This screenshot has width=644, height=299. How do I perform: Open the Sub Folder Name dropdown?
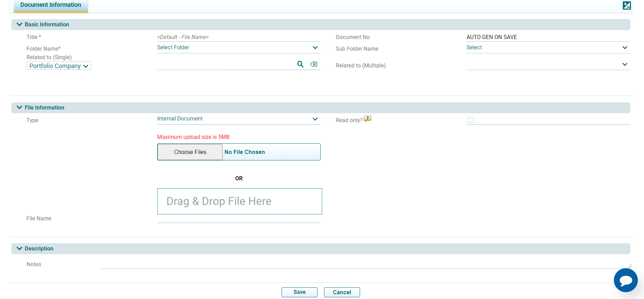pyautogui.click(x=547, y=48)
